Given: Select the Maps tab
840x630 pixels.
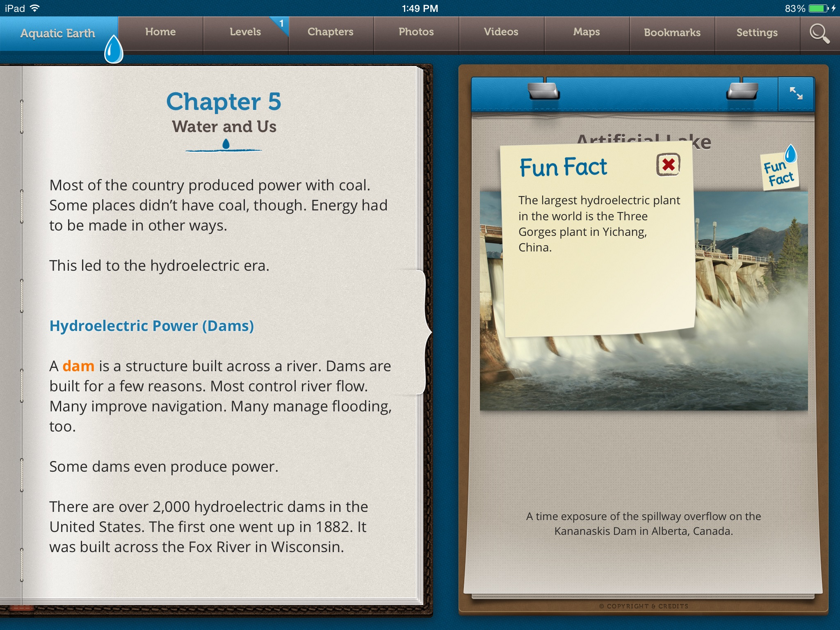Looking at the screenshot, I should pyautogui.click(x=587, y=32).
